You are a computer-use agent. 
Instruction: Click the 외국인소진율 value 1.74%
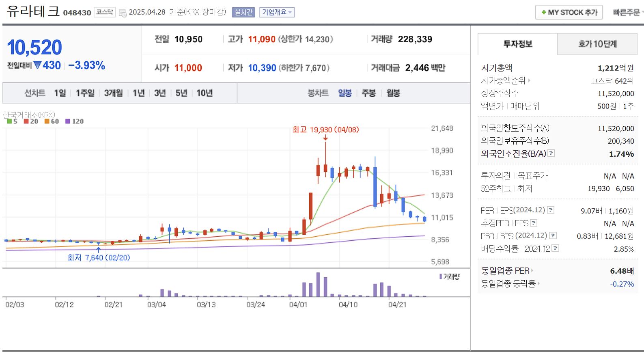coord(621,154)
